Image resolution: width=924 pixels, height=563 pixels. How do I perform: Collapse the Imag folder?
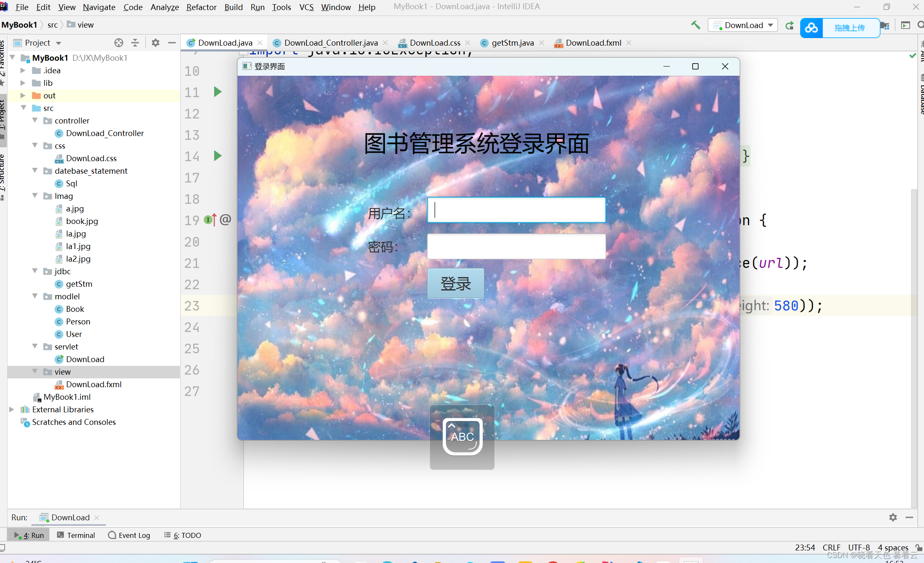(35, 196)
